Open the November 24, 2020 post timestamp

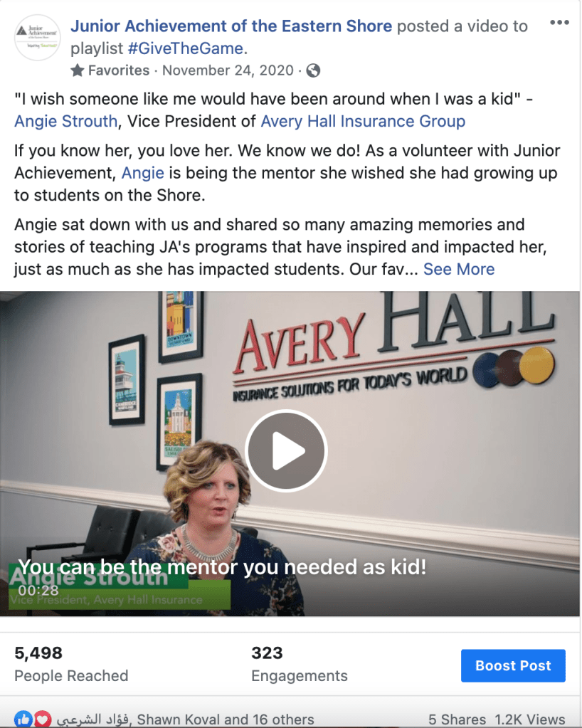coord(228,70)
